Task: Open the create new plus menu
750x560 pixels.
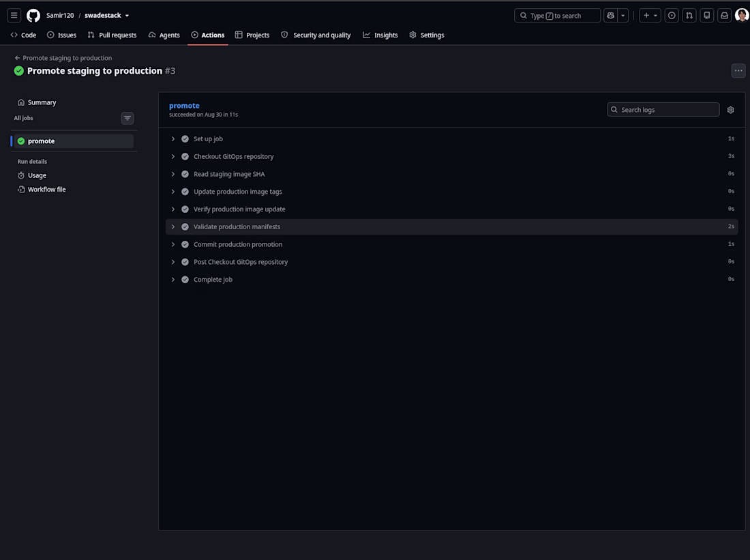Action: tap(650, 15)
